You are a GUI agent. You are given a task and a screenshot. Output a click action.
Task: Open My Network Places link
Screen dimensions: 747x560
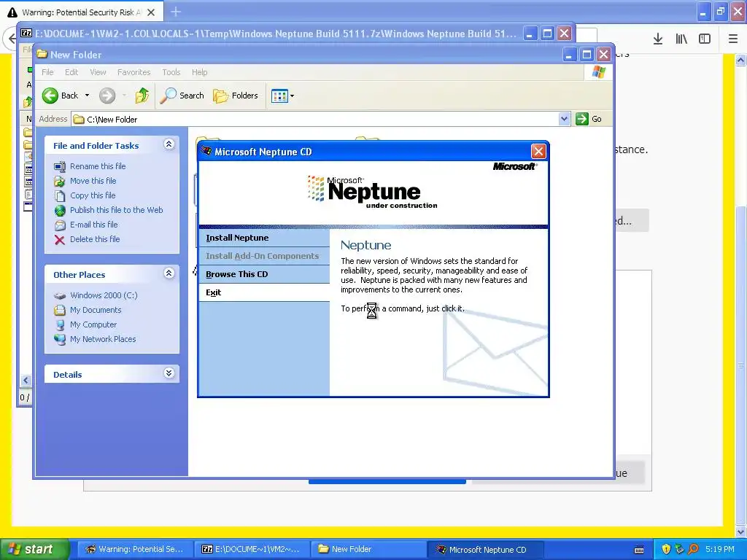(x=103, y=339)
